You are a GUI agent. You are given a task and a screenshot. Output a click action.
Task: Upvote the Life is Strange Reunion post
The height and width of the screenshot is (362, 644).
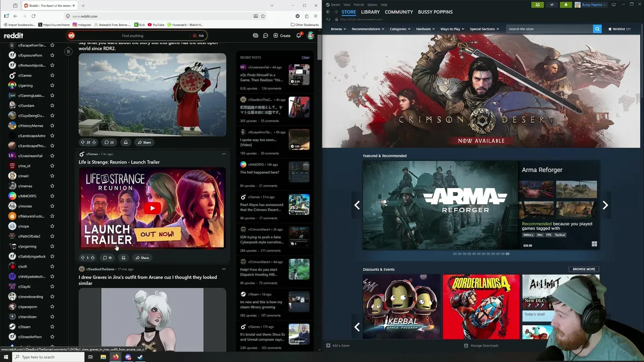click(83, 257)
